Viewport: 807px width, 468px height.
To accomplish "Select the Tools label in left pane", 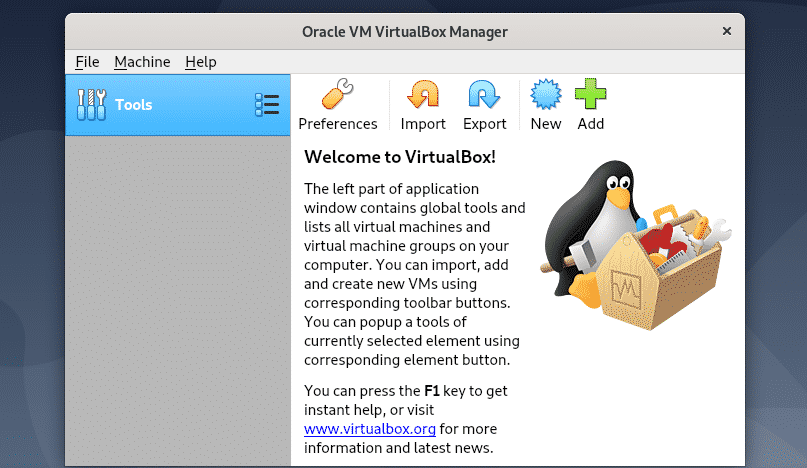I will coord(134,104).
